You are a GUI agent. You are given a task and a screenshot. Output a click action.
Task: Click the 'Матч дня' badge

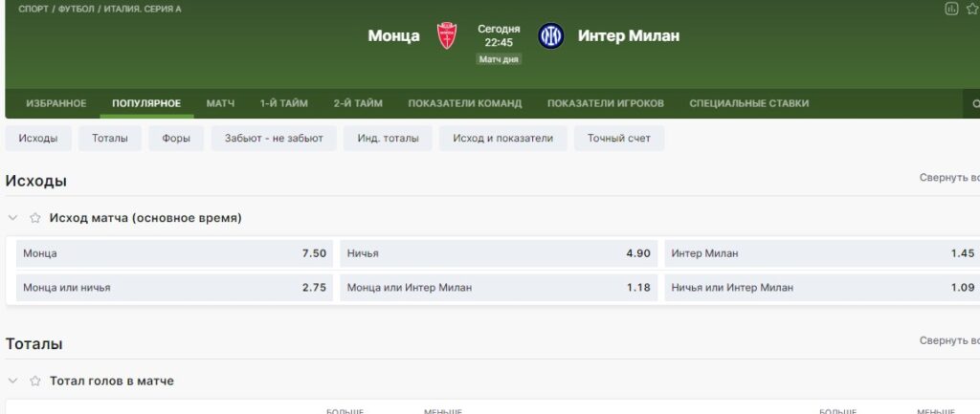(x=499, y=59)
